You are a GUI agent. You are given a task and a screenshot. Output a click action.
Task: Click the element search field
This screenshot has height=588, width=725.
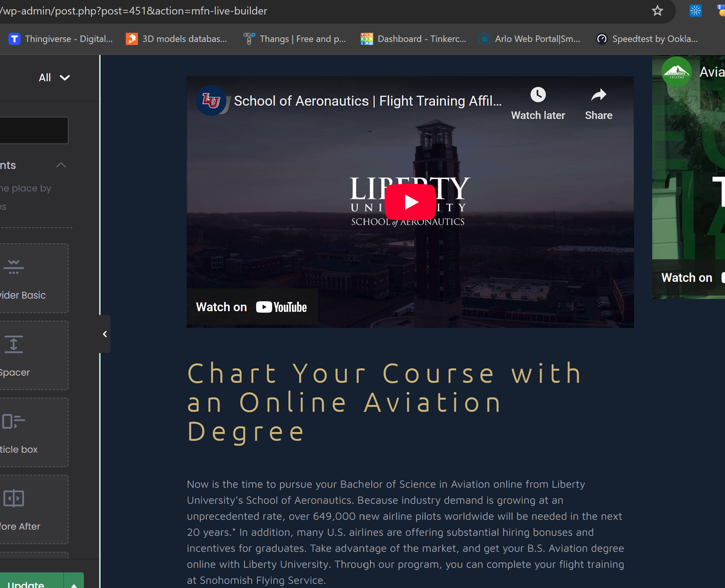[x=34, y=130]
